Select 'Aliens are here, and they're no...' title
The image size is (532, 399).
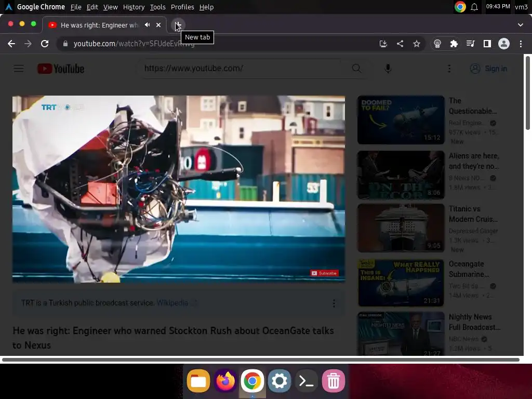(x=474, y=161)
